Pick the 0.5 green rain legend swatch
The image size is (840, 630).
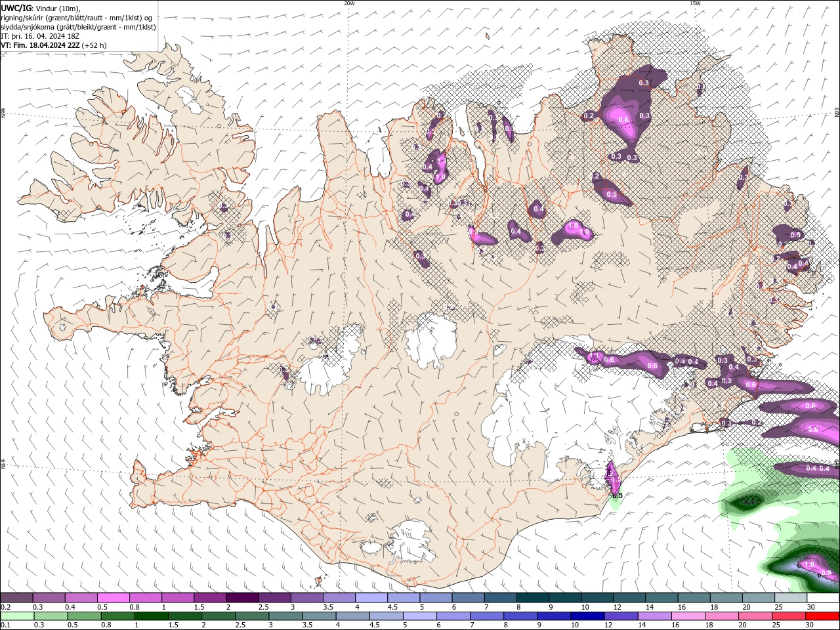coord(84,616)
